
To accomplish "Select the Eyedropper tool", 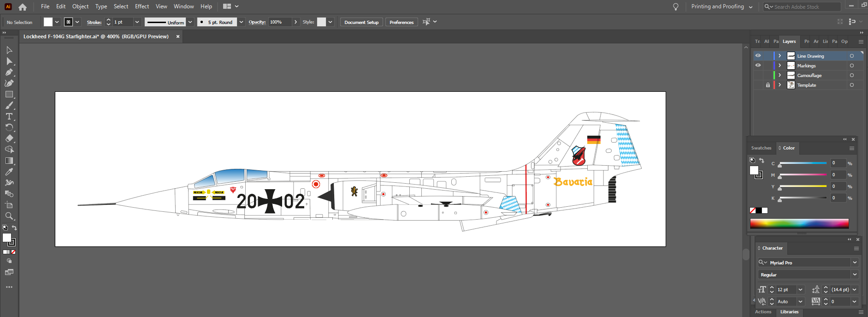I will pos(9,172).
